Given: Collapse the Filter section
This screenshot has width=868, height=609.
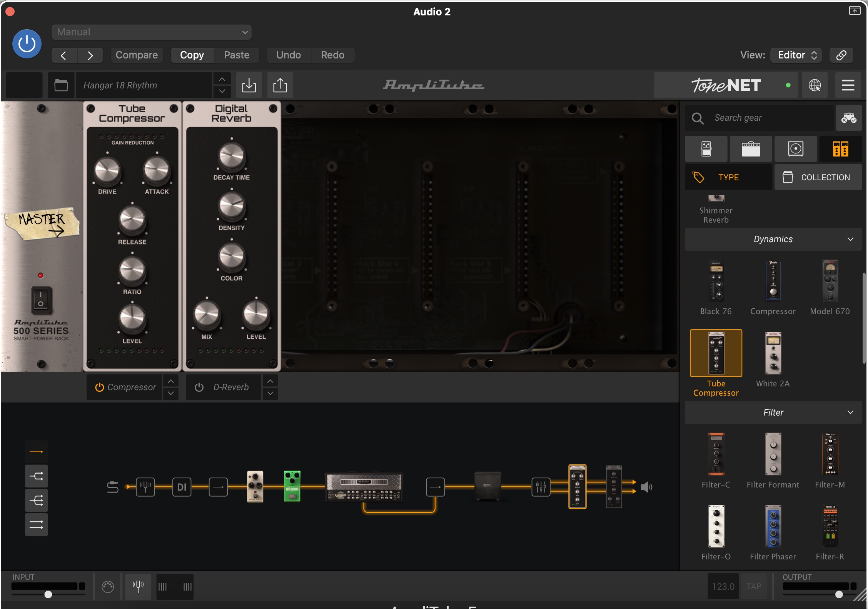Looking at the screenshot, I should point(773,413).
